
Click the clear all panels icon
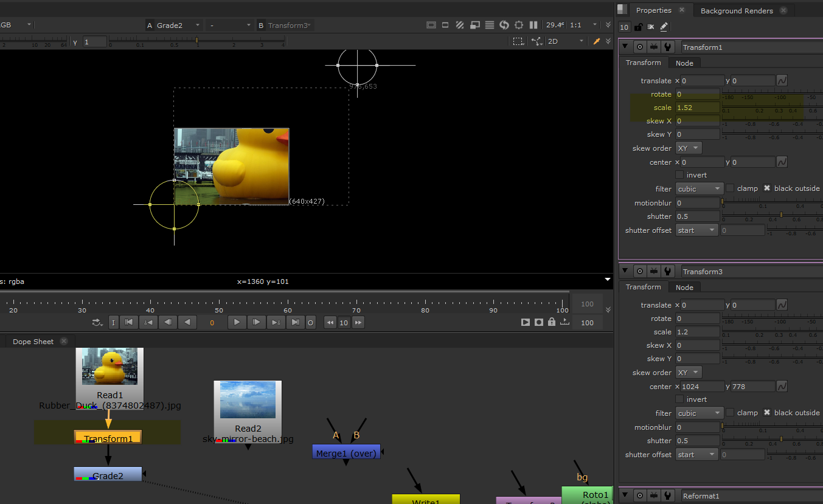pyautogui.click(x=651, y=27)
